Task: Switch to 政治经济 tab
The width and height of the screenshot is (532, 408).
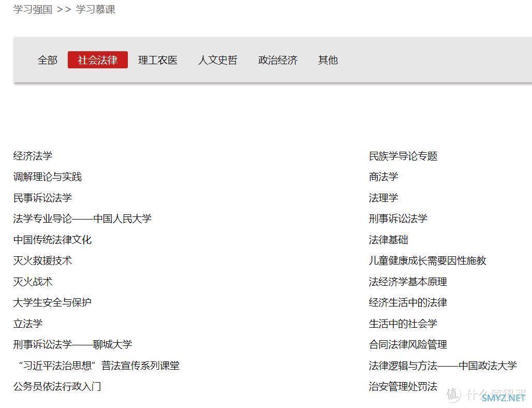Action: pyautogui.click(x=277, y=60)
